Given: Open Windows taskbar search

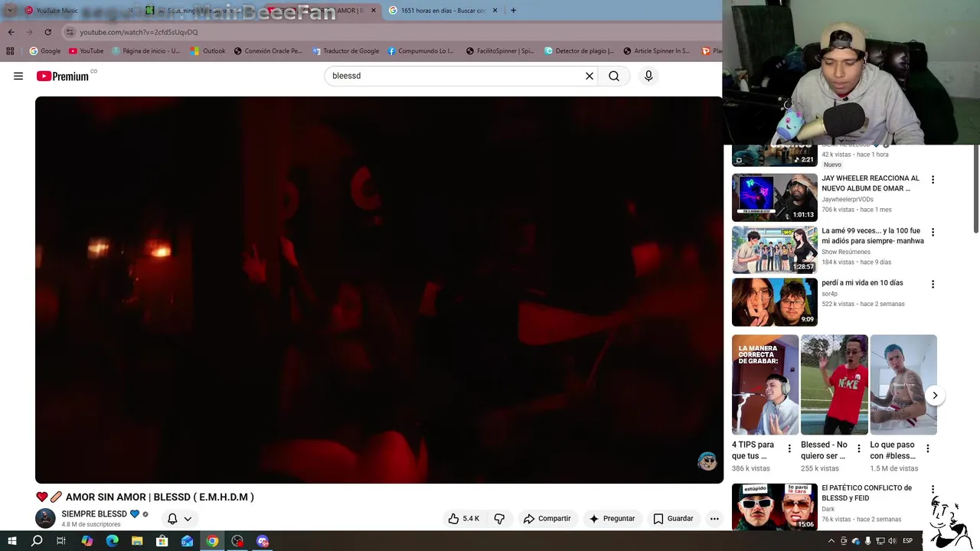Looking at the screenshot, I should coord(37,541).
